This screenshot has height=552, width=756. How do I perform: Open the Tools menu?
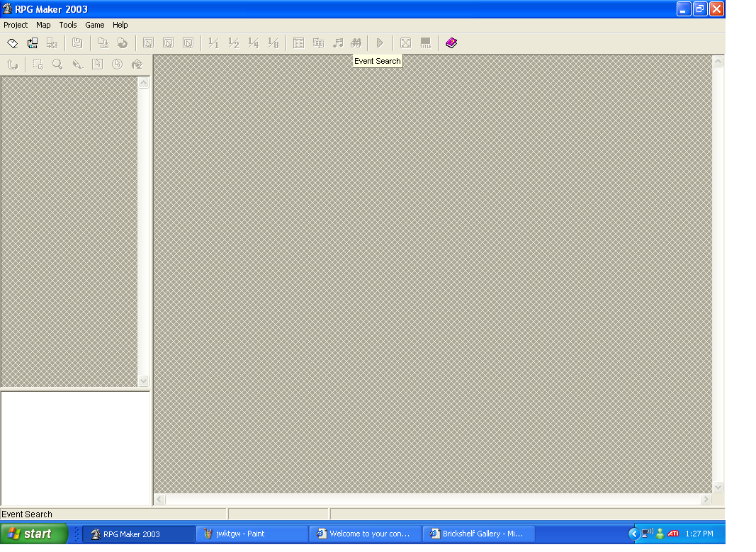coord(68,25)
